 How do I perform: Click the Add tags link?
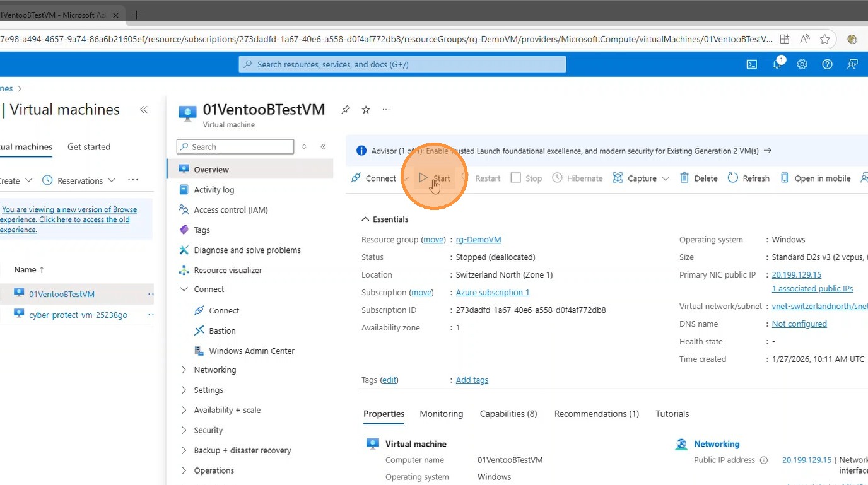(472, 380)
